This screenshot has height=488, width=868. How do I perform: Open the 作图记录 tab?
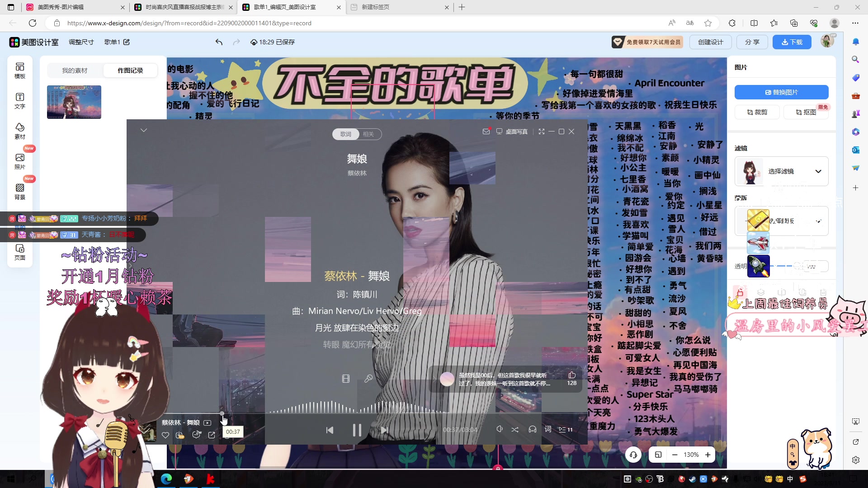[130, 70]
